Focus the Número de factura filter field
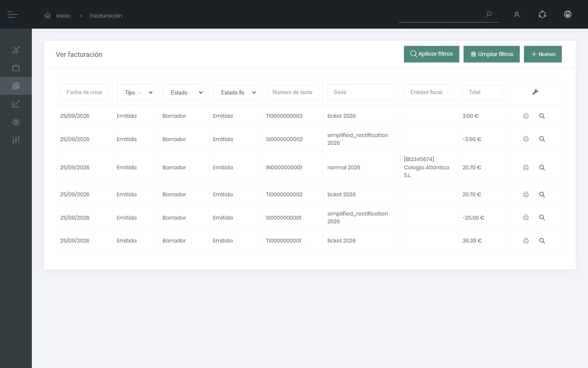 [x=292, y=92]
